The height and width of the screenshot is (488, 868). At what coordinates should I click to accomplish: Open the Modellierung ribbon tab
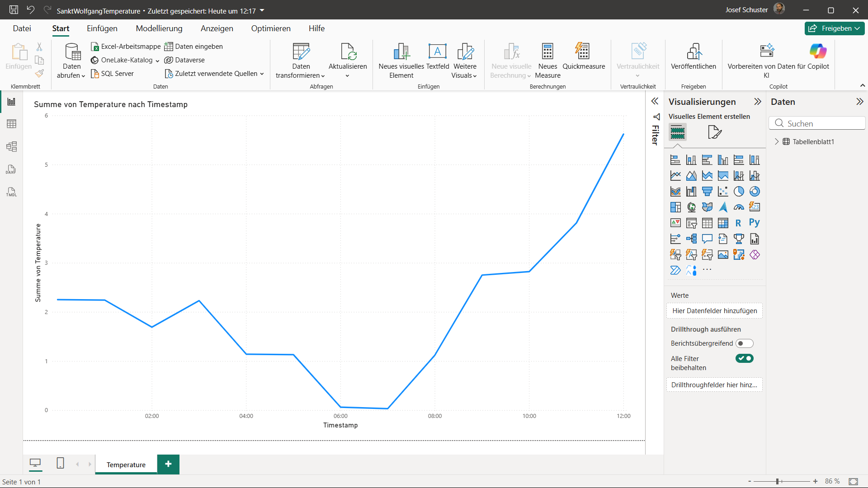click(x=159, y=28)
